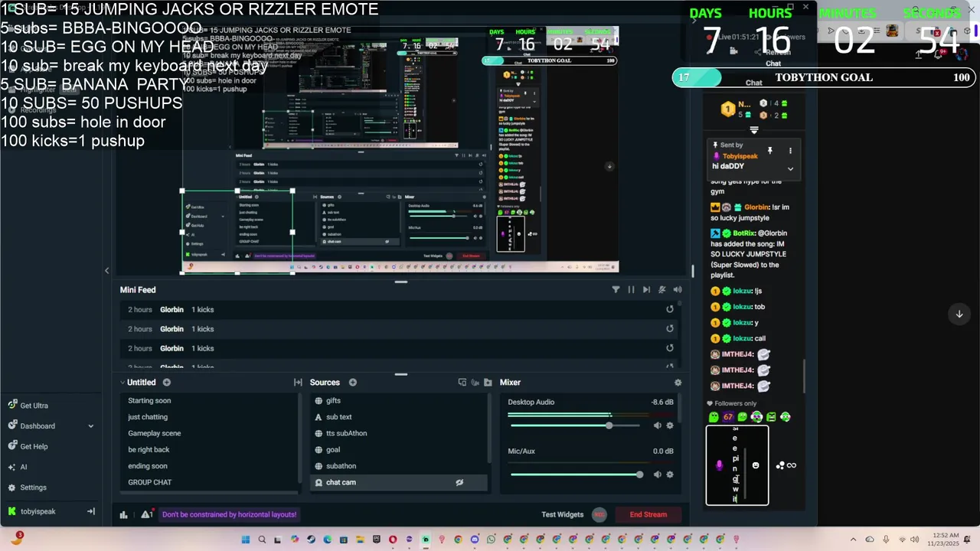980x551 pixels.
Task: Unpin the pinned chat message icon
Action: tap(770, 151)
